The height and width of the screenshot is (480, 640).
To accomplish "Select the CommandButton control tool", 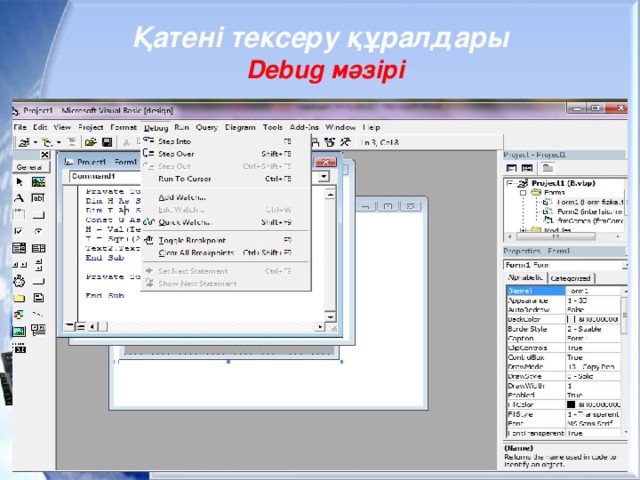I will tap(38, 215).
